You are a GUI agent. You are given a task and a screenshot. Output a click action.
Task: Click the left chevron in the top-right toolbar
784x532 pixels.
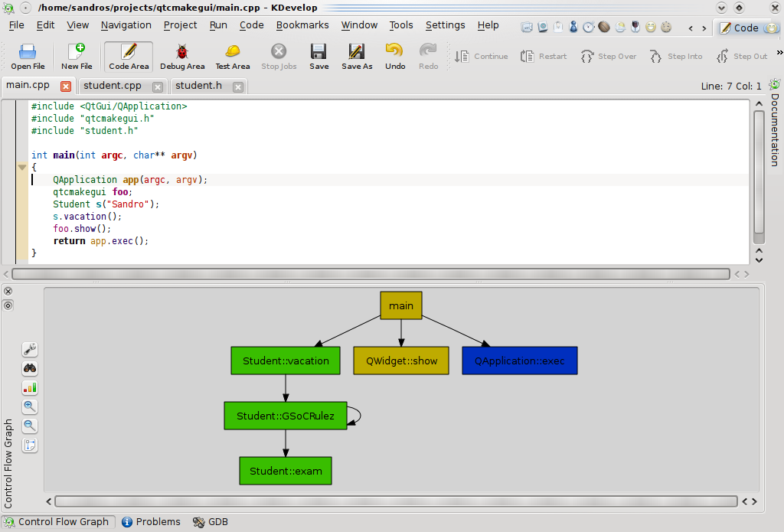coord(691,28)
